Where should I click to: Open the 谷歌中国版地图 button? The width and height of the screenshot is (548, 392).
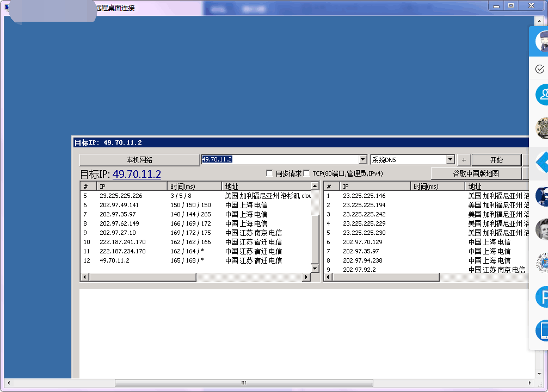[476, 173]
